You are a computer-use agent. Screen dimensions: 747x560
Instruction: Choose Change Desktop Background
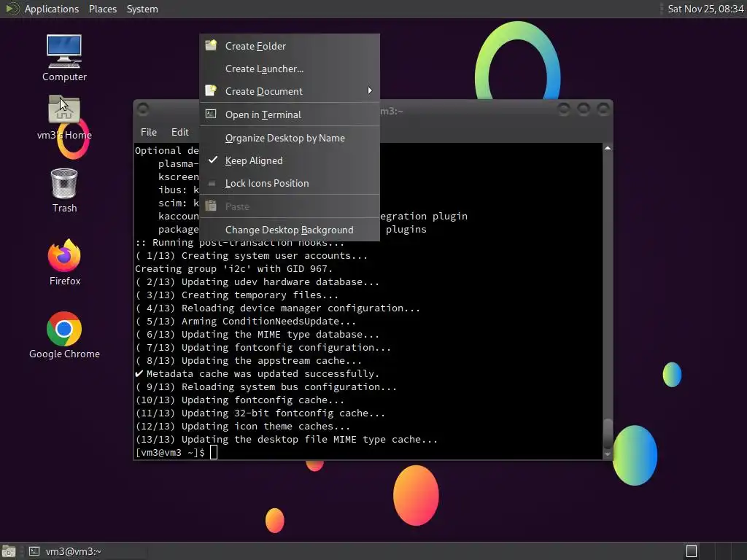click(290, 230)
